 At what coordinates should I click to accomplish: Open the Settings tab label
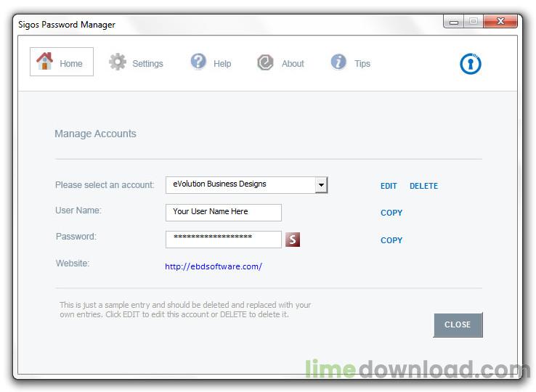click(147, 64)
